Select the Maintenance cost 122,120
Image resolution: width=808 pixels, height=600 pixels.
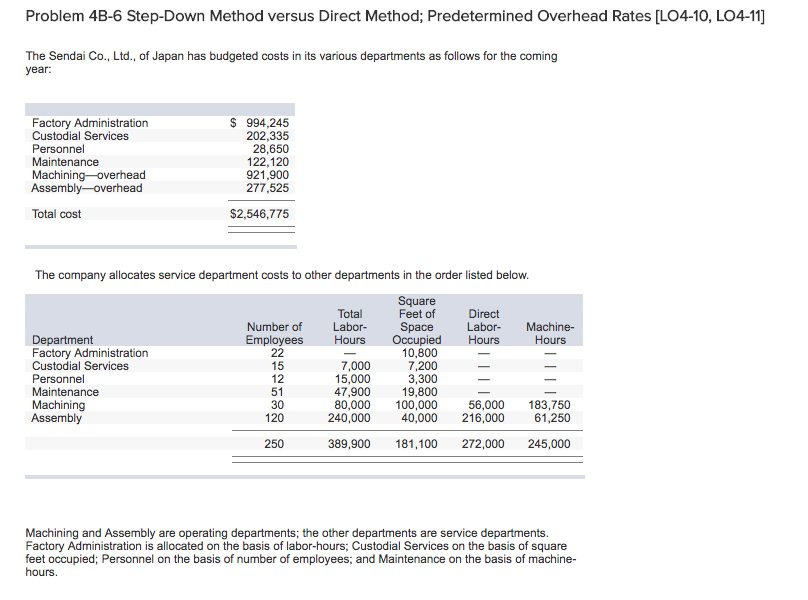[268, 162]
